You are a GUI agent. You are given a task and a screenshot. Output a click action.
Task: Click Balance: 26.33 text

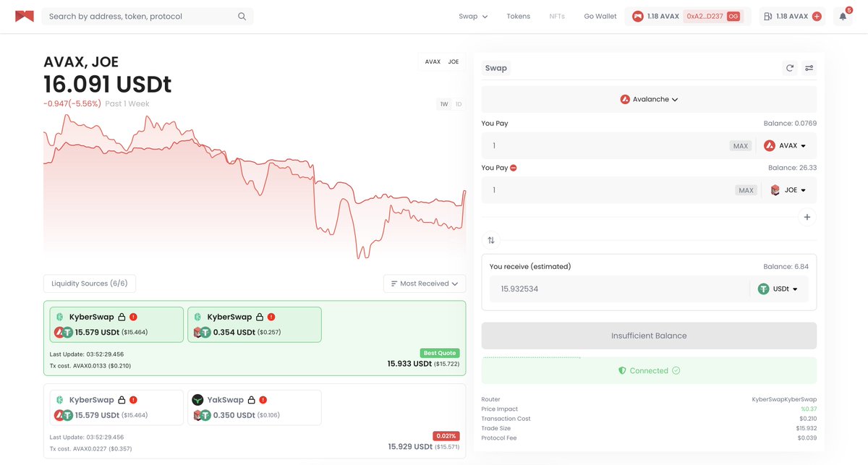click(x=792, y=168)
